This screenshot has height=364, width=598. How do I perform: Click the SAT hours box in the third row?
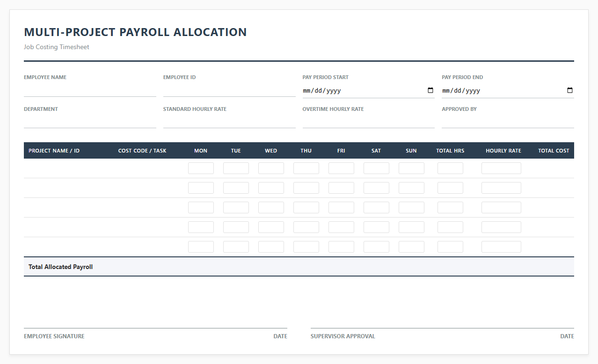pos(376,208)
